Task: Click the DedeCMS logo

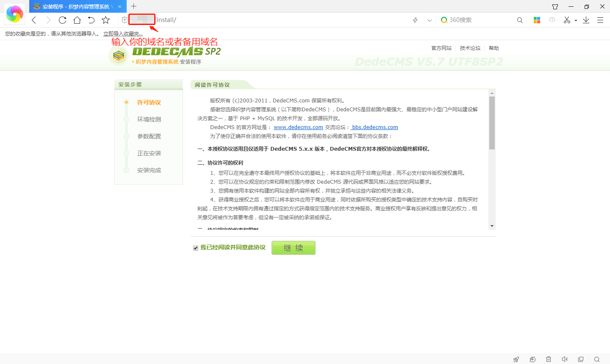Action: 165,55
